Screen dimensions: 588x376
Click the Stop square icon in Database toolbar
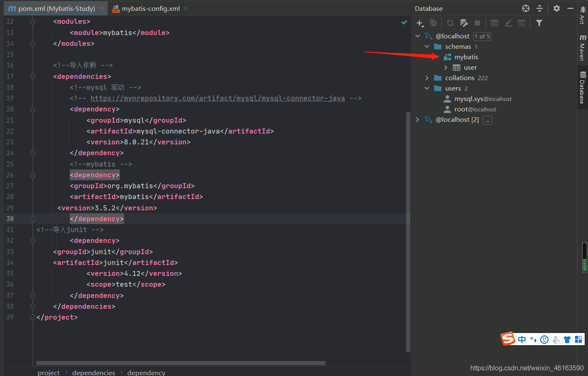point(477,23)
